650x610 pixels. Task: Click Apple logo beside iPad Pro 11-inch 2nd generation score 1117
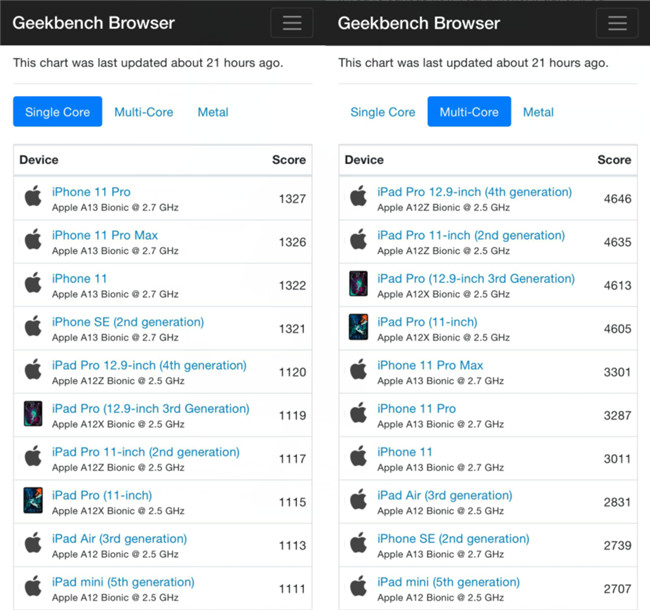33,456
